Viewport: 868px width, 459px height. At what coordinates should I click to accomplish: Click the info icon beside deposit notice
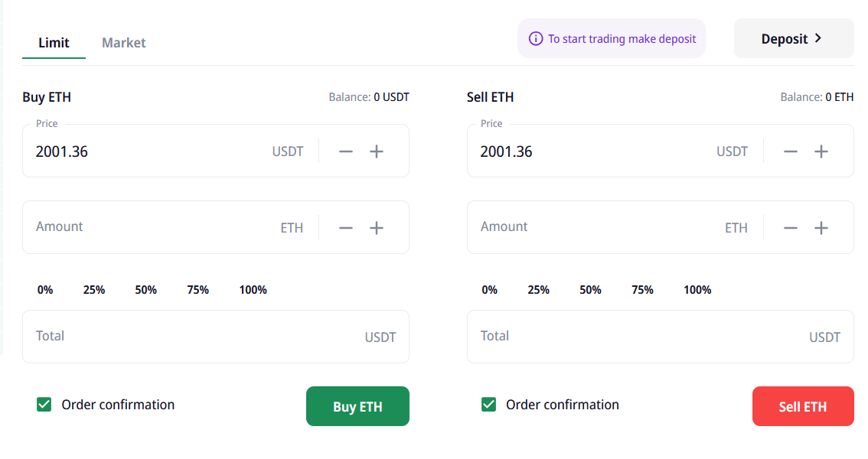pyautogui.click(x=536, y=39)
